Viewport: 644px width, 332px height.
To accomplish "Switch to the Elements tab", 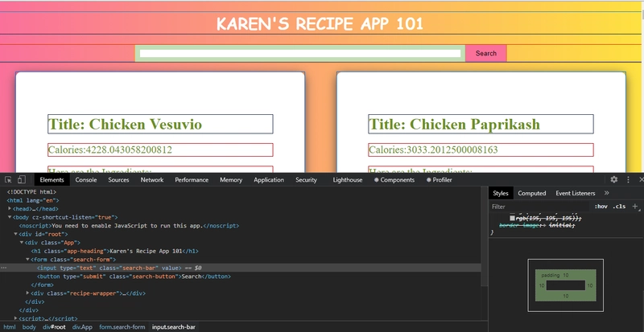I will tap(52, 180).
